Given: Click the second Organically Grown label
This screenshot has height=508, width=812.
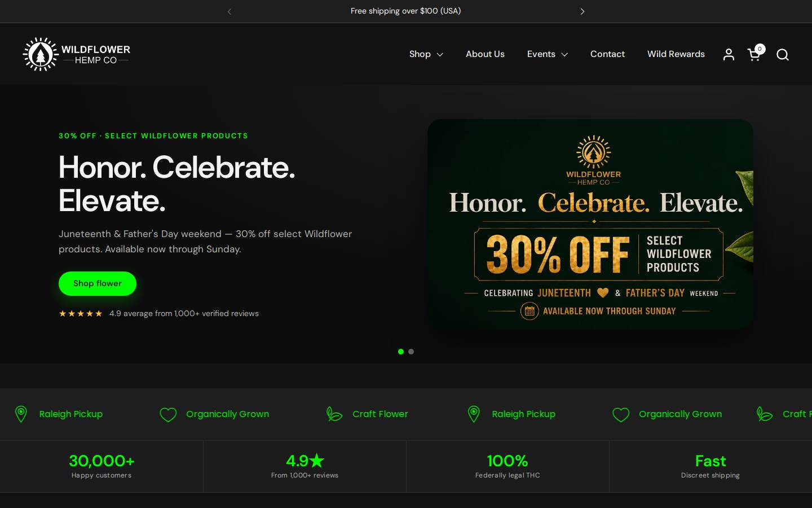Looking at the screenshot, I should (x=681, y=414).
